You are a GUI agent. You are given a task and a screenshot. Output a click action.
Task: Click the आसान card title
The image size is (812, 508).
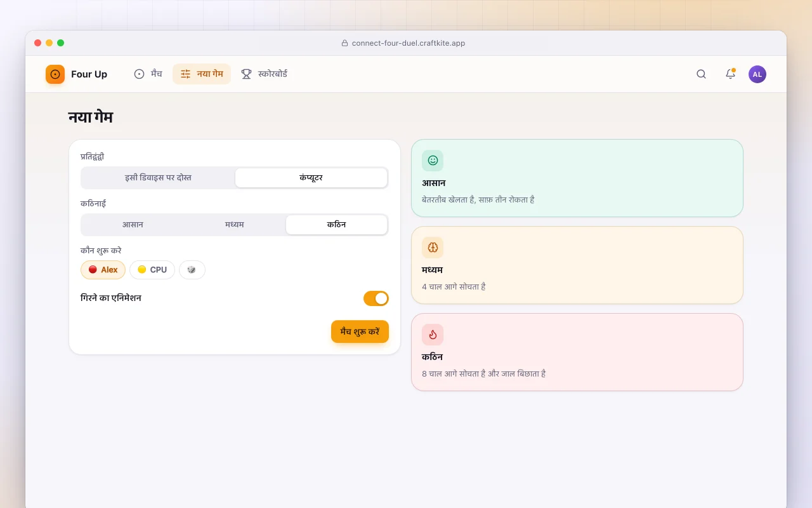tap(434, 184)
